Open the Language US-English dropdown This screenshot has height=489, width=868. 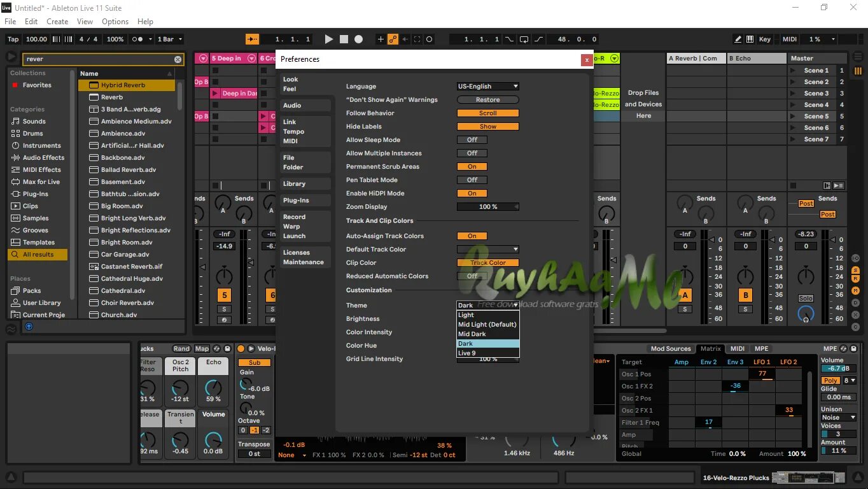tap(488, 87)
